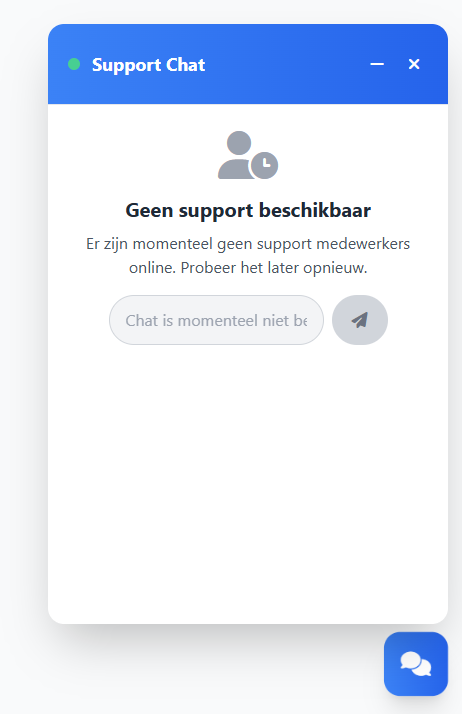
Task: Click the word 'Chat' in the header
Action: click(186, 65)
